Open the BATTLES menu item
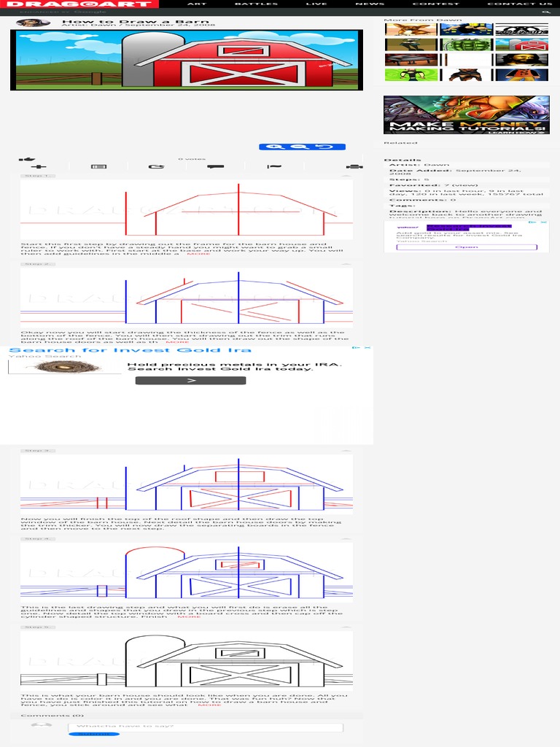This screenshot has height=747, width=560. pos(256,4)
